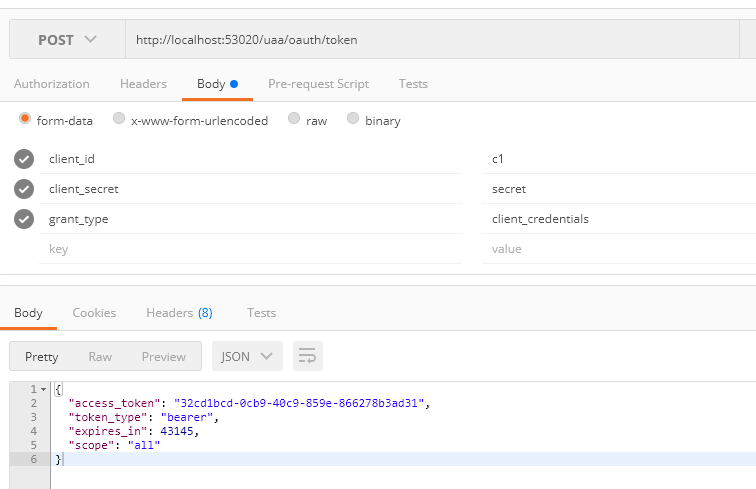Open the JSON format dropdown

click(x=246, y=356)
